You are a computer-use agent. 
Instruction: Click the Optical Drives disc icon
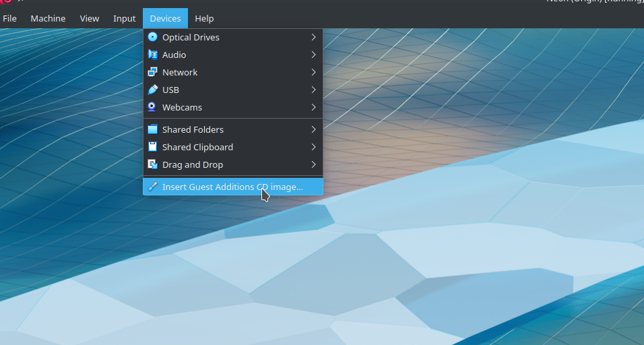[x=152, y=37]
